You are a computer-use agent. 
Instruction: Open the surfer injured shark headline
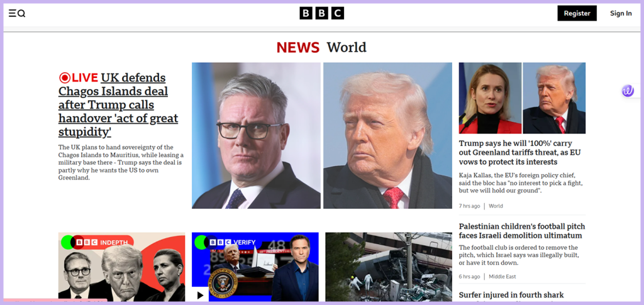pyautogui.click(x=511, y=295)
